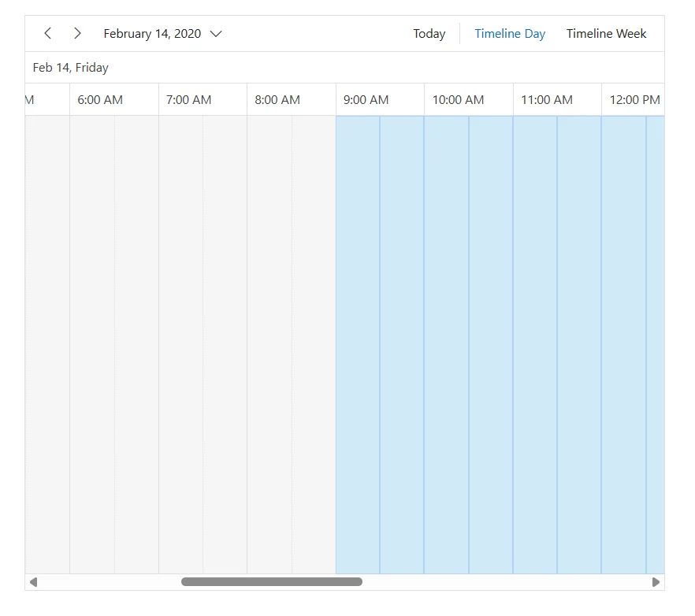Image resolution: width=695 pixels, height=616 pixels.
Task: Select the 8:30 AM half-hour cell
Action: tap(314, 345)
